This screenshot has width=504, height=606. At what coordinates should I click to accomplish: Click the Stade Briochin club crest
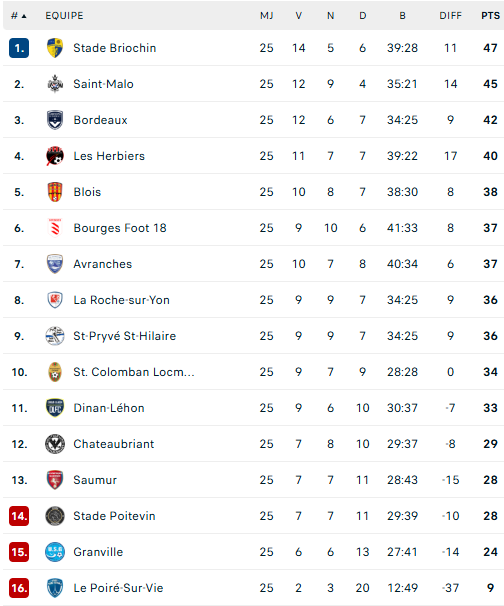pyautogui.click(x=54, y=48)
